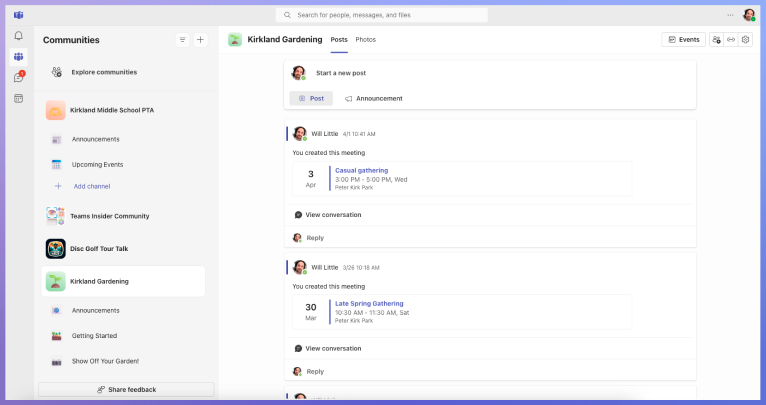The width and height of the screenshot is (766, 405).
Task: Click the Share feedback button
Action: pyautogui.click(x=126, y=389)
